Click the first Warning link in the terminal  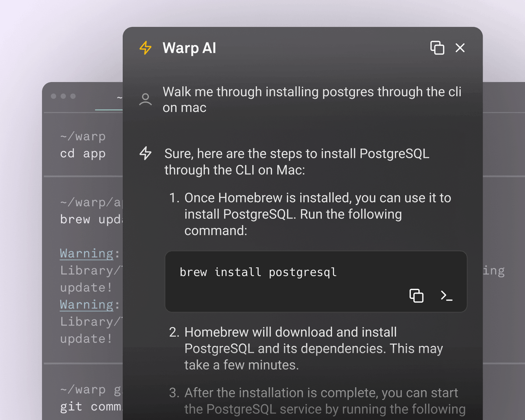86,253
